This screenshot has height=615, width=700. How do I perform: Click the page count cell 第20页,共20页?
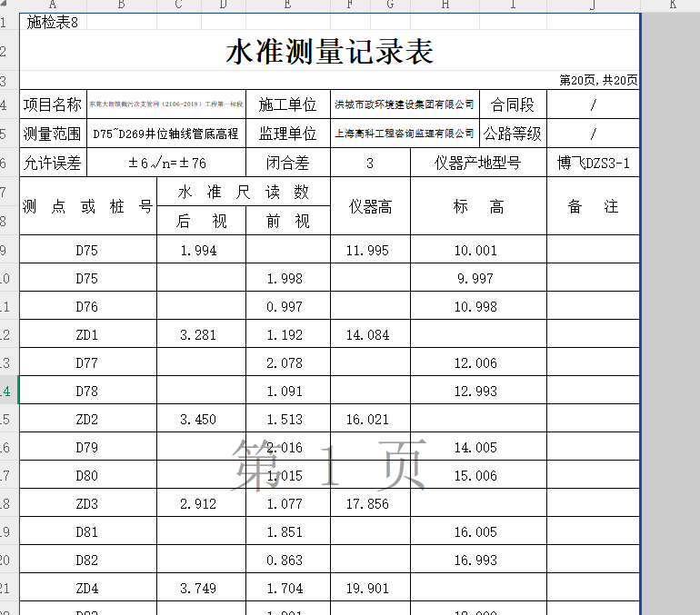pos(598,81)
